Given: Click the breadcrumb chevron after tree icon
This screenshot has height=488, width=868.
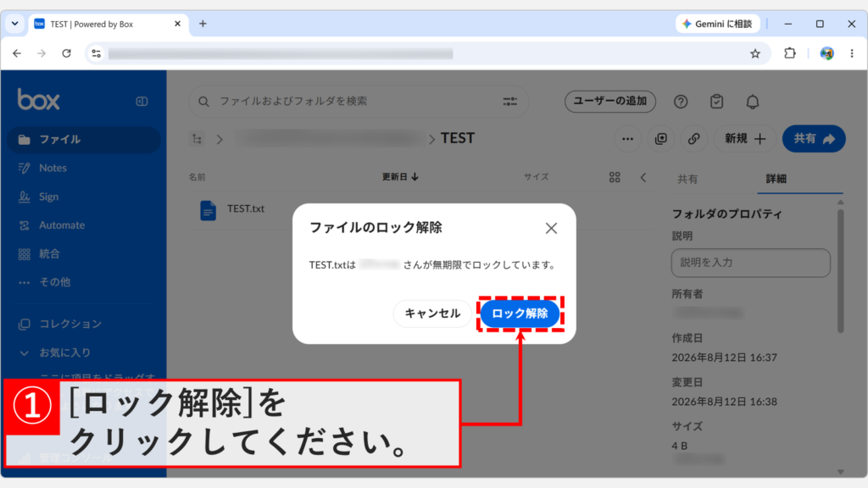Looking at the screenshot, I should click(x=220, y=139).
